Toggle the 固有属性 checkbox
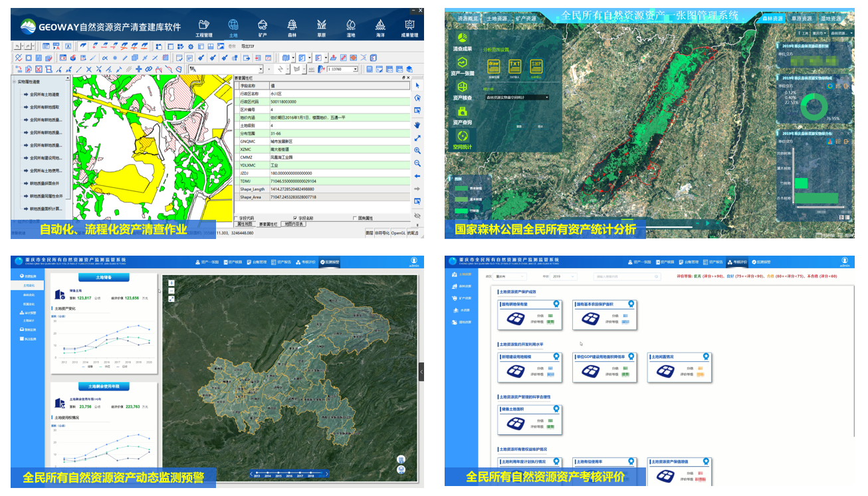 click(x=355, y=217)
